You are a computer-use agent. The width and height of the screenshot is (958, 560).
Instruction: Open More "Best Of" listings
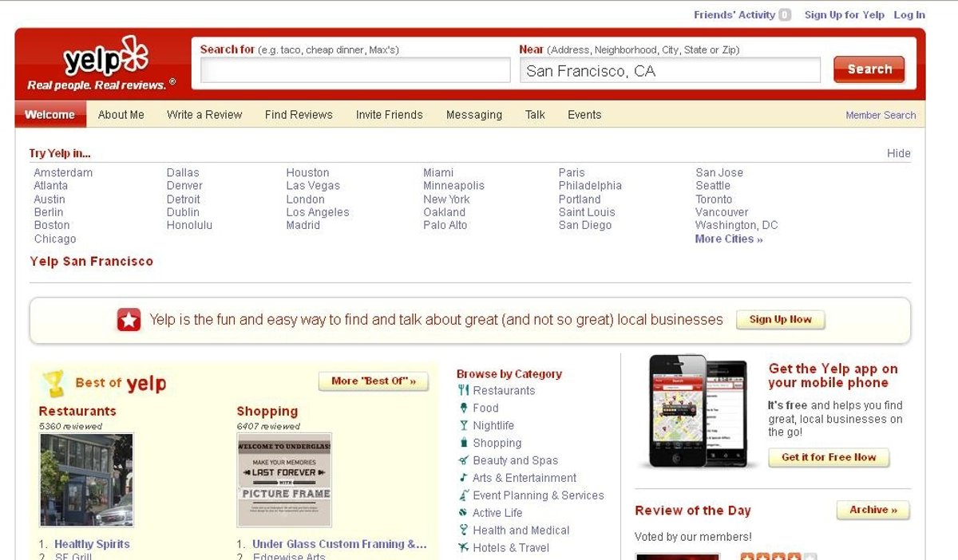pos(374,381)
